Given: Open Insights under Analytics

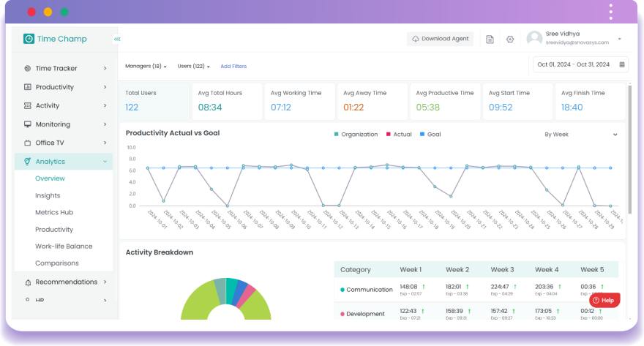Looking at the screenshot, I should (48, 195).
